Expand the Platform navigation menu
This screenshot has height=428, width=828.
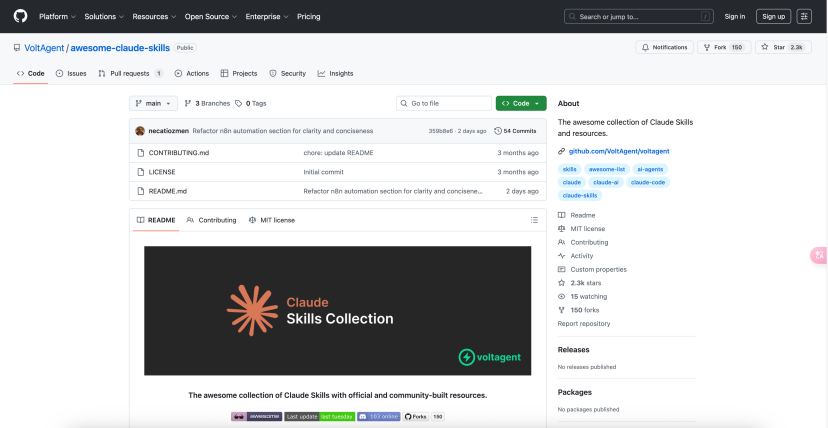point(56,16)
